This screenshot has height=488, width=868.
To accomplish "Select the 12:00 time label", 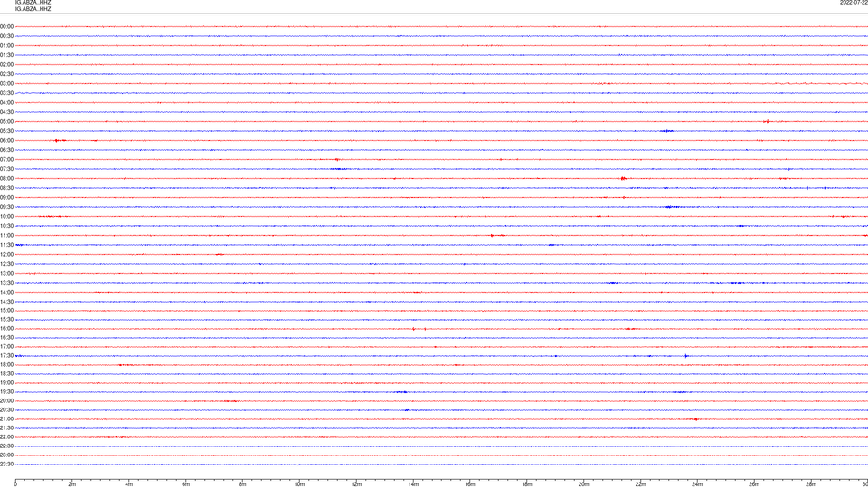I will (x=6, y=255).
